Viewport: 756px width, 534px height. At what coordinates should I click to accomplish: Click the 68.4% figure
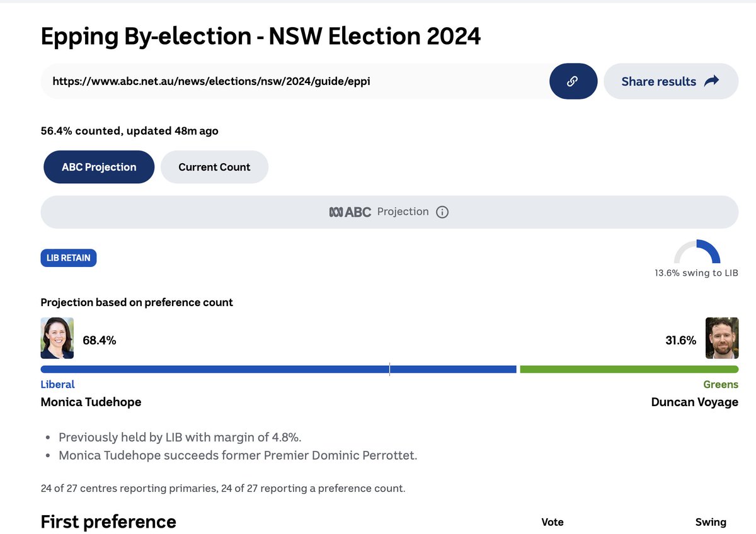(x=100, y=340)
